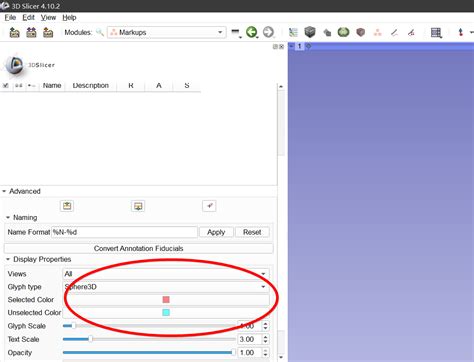Open the Modules dropdown showing Markups
Screen dimensions: 474x362
click(x=166, y=32)
